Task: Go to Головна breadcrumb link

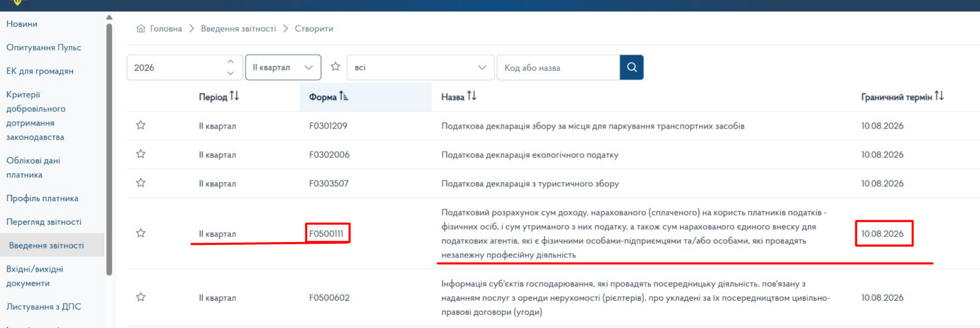Action: (166, 29)
